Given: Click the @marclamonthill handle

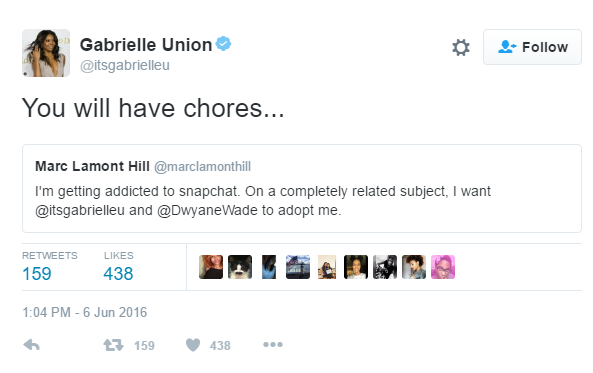Looking at the screenshot, I should 202,166.
